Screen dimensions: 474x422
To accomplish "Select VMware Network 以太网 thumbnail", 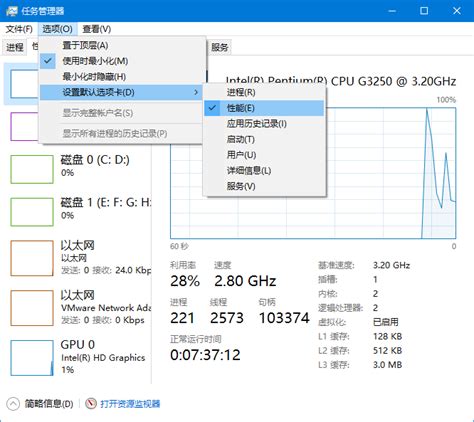I will click(x=32, y=308).
